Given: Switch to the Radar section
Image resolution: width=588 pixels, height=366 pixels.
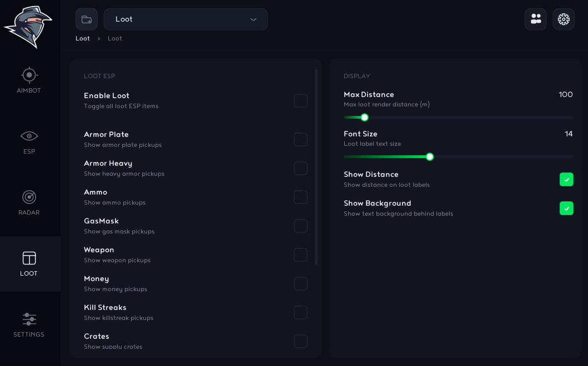Looking at the screenshot, I should tap(29, 197).
